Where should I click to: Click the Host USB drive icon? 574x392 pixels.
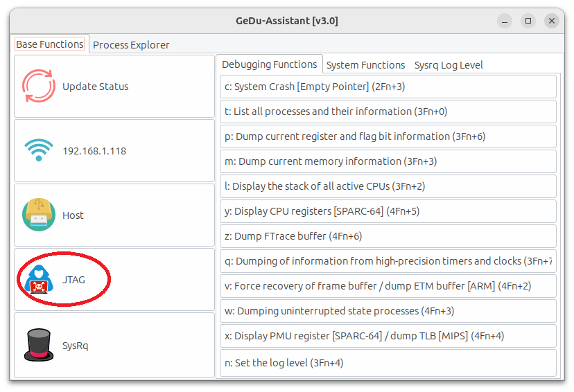[x=38, y=215]
